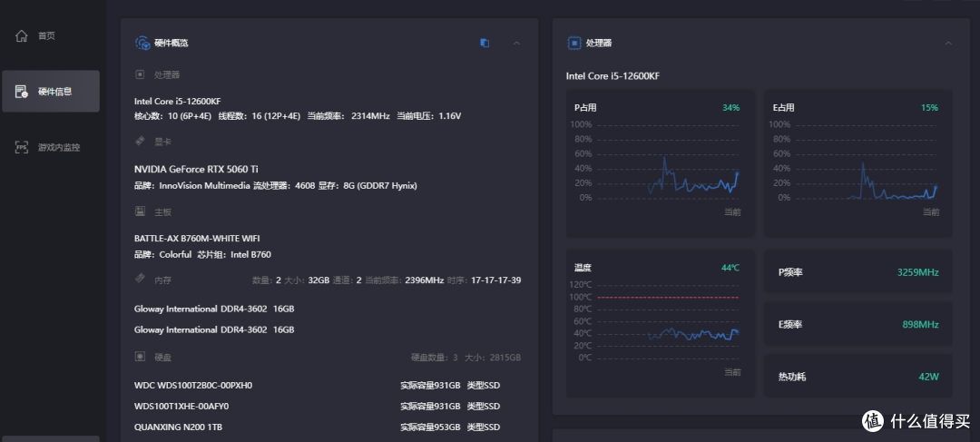Viewport: 980px width, 442px height.
Task: Click memory 时序: 17-17-17-39 value
Action: pos(485,280)
